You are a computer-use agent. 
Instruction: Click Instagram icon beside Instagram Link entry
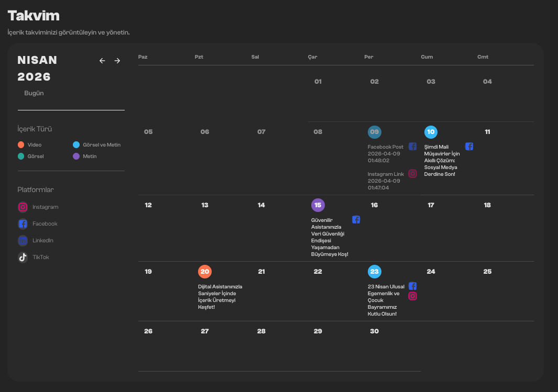(x=412, y=174)
